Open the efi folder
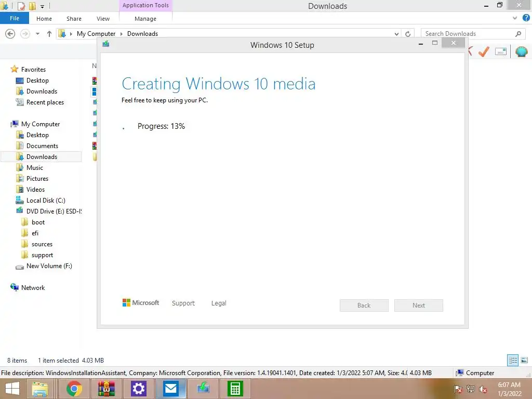 pos(35,233)
